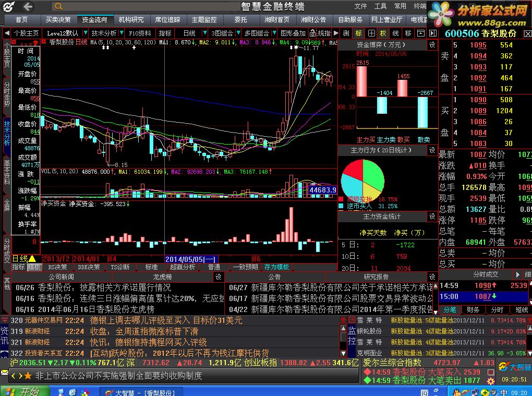Click the magnifier search icon
532x396 pixels.
pos(58,6)
